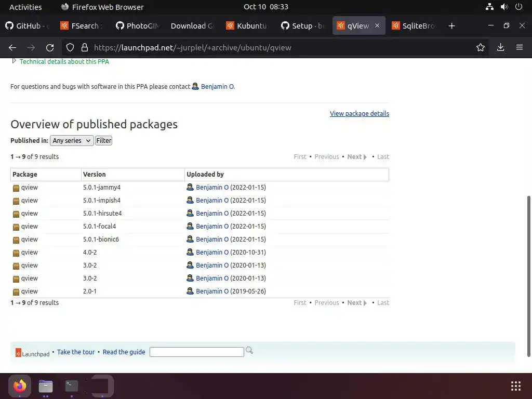Click person icon in the 5.0.1-jammy4 row
Image resolution: width=532 pixels, height=399 pixels.
pyautogui.click(x=190, y=187)
